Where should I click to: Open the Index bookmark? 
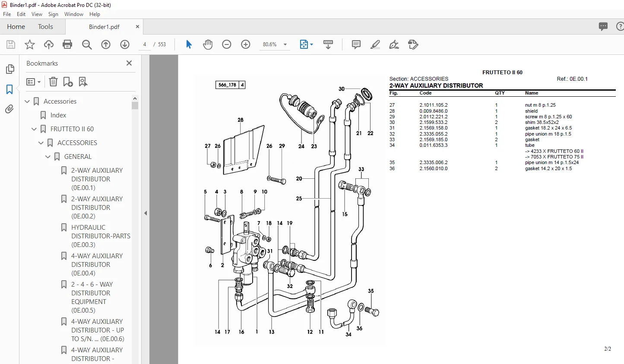pyautogui.click(x=58, y=115)
